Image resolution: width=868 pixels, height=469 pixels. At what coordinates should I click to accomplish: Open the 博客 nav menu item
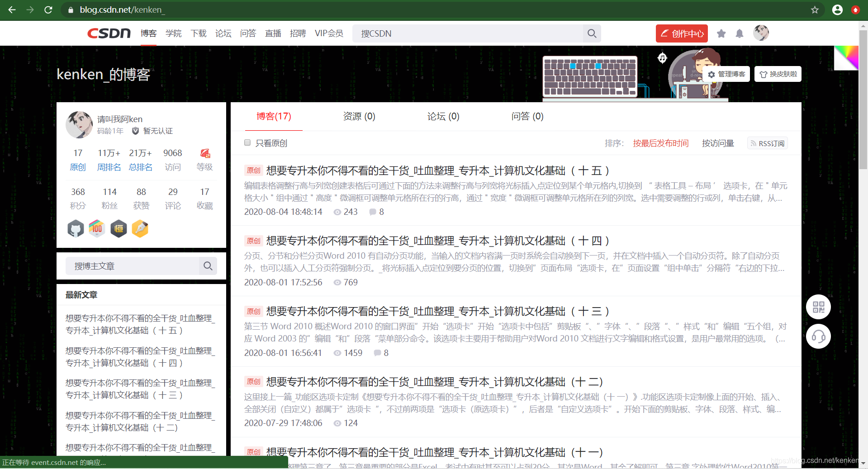148,33
